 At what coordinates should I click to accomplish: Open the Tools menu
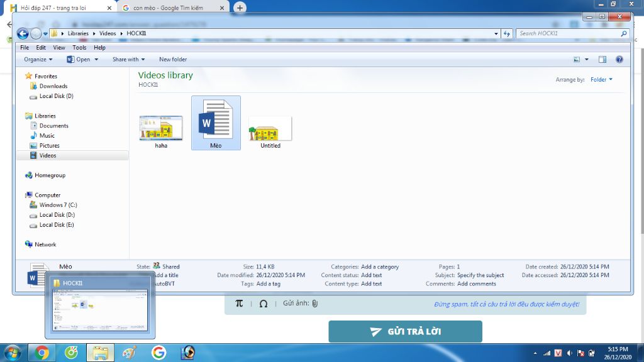79,48
